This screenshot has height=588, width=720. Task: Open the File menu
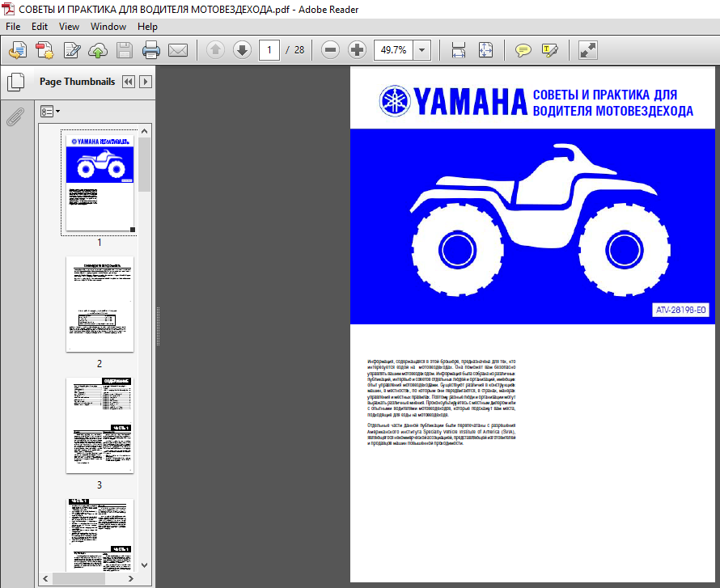13,27
